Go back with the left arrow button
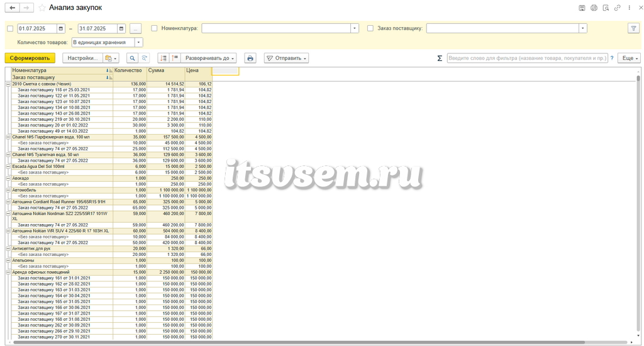Viewport: 644px width, 346px height. click(12, 8)
